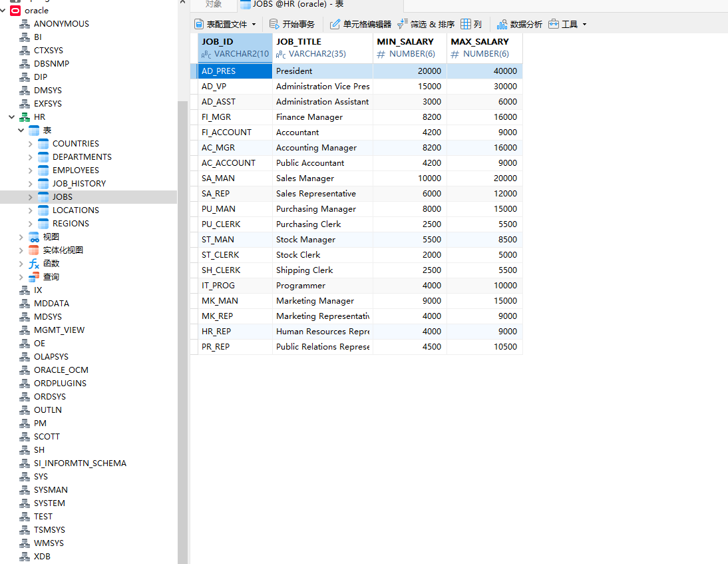Click the JOBS table icon in tree
This screenshot has height=564, width=728.
coord(43,197)
